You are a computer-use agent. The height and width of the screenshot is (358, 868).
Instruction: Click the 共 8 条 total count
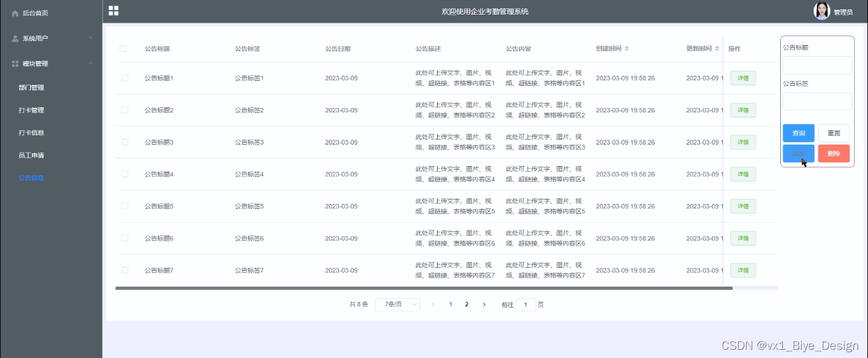[359, 304]
